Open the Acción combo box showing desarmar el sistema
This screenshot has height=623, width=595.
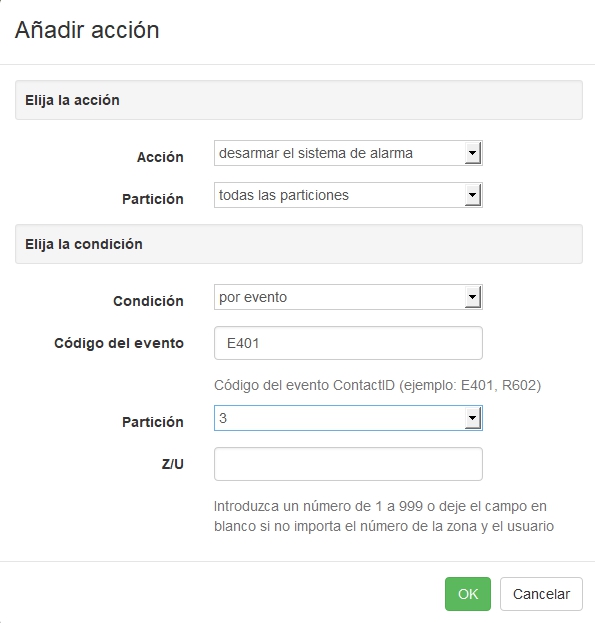click(348, 153)
